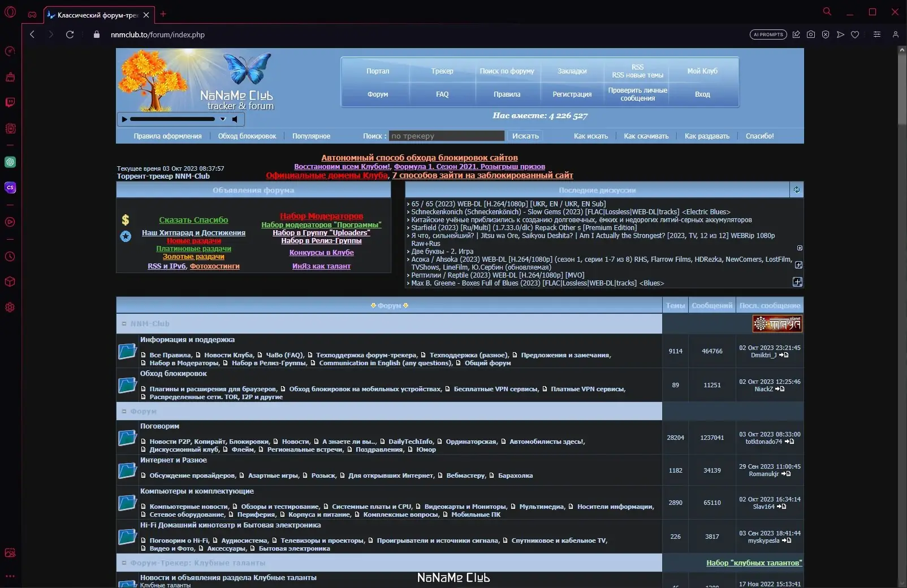Image resolution: width=907 pixels, height=588 pixels.
Task: Click the browser Back arrow
Action: (32, 34)
